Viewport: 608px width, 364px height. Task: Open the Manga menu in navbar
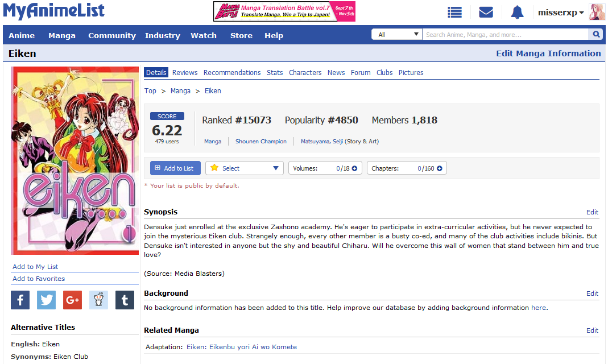tap(62, 35)
